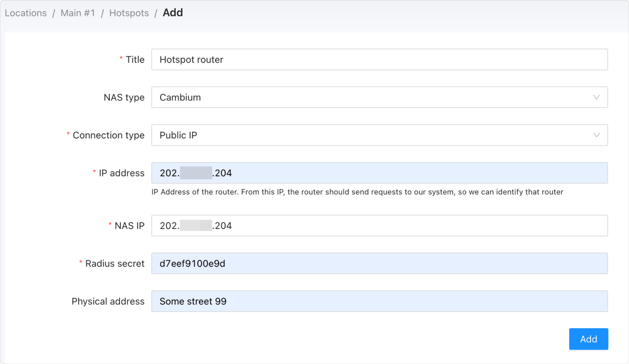Click the Connection type label
Screen dimensions: 629x364
109,135
